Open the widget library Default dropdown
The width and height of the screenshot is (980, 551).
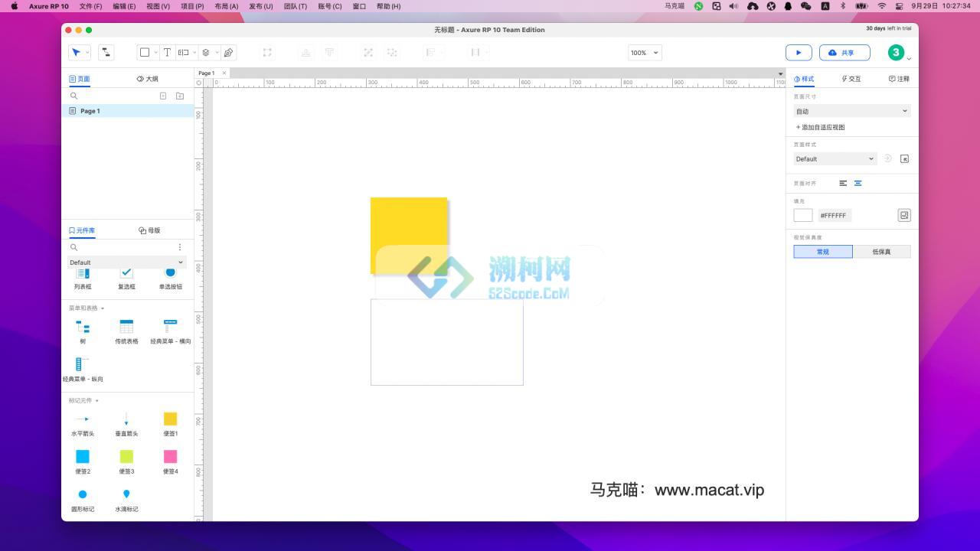(126, 262)
